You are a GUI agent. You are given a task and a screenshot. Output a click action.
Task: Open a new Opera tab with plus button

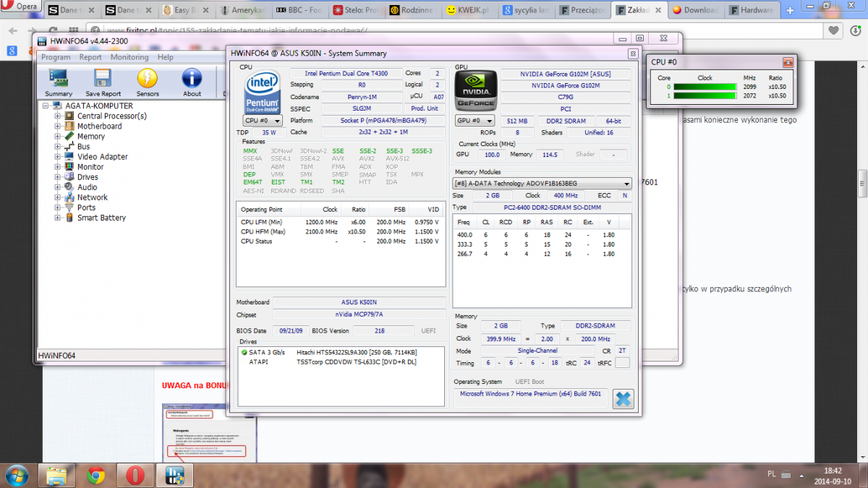(790, 10)
